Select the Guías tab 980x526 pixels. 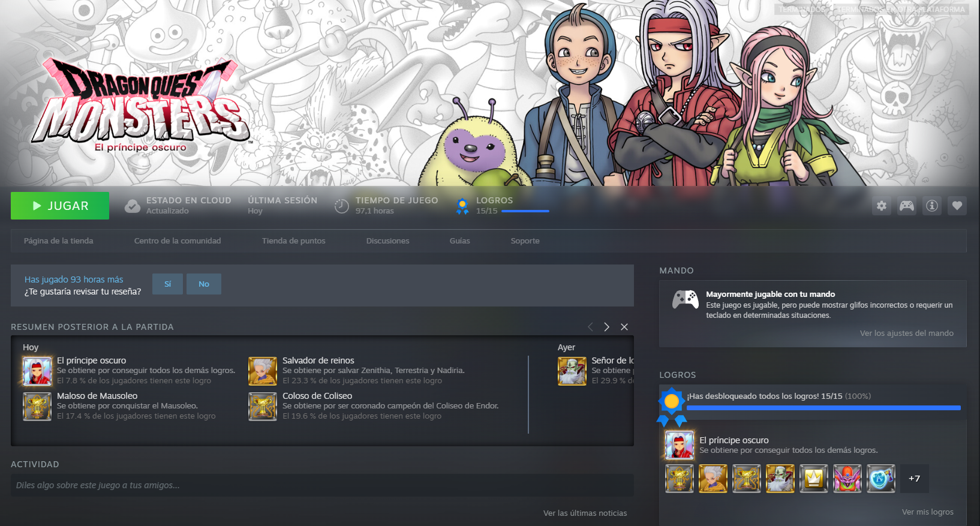460,241
